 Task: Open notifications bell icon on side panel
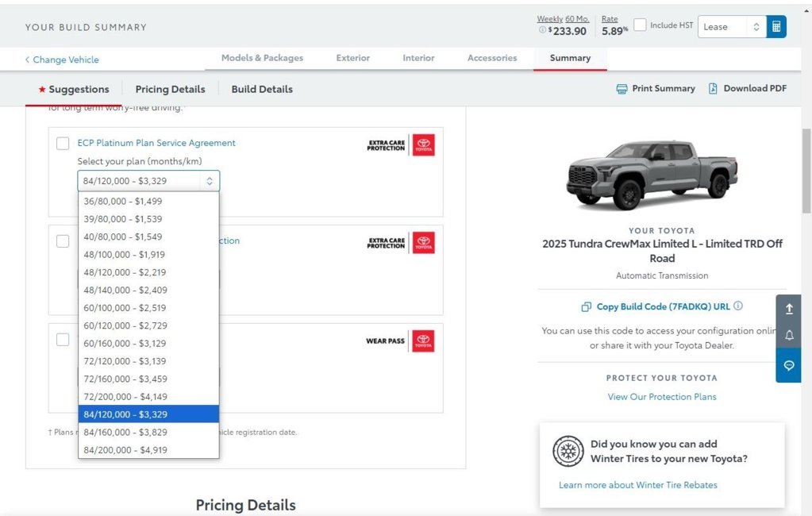(x=789, y=335)
